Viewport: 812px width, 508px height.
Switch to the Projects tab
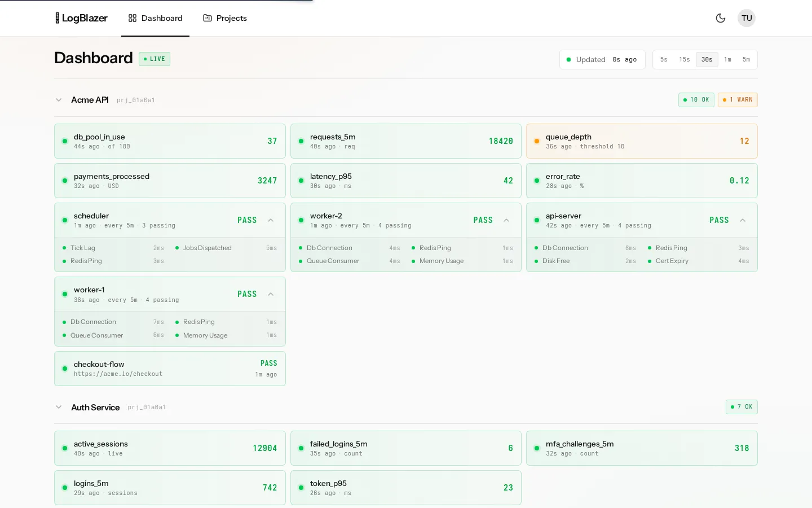[x=225, y=18]
